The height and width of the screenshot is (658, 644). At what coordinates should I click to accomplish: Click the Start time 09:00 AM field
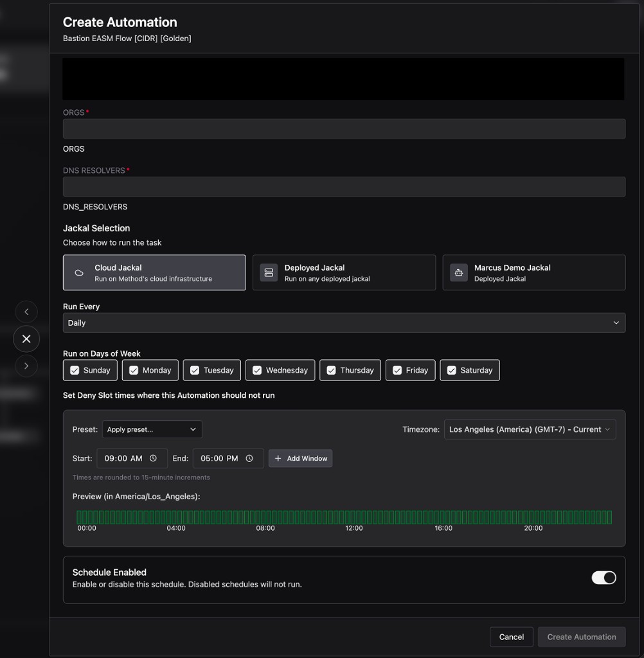pyautogui.click(x=132, y=458)
